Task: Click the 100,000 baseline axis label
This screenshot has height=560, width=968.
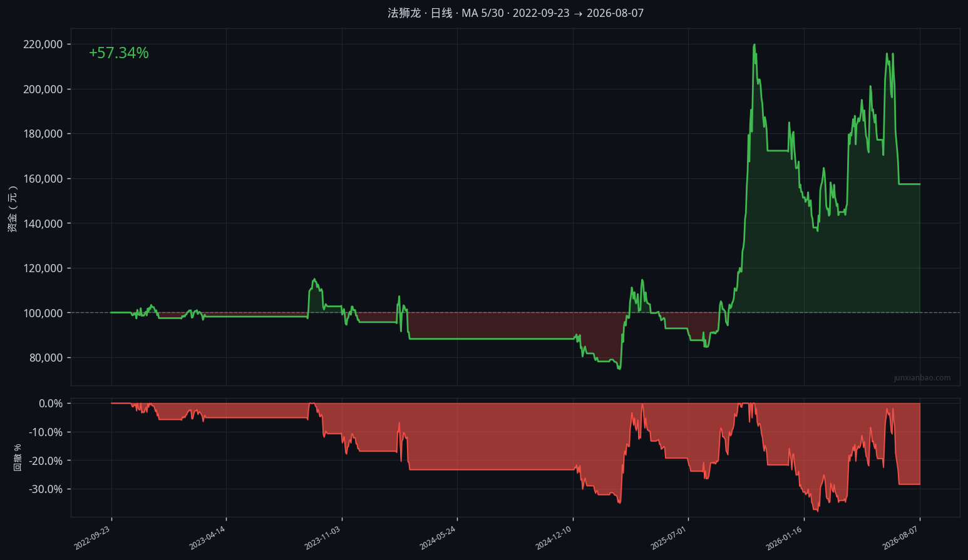Action: point(43,313)
